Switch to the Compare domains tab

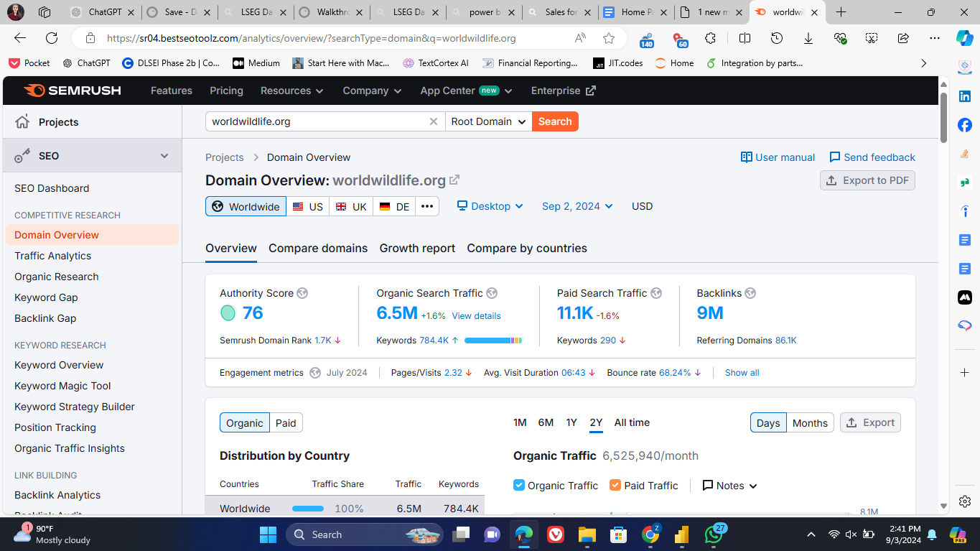click(x=318, y=248)
